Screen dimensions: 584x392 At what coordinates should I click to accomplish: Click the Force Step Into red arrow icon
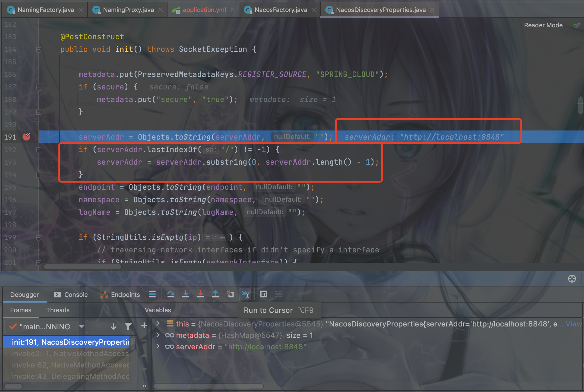tap(201, 294)
